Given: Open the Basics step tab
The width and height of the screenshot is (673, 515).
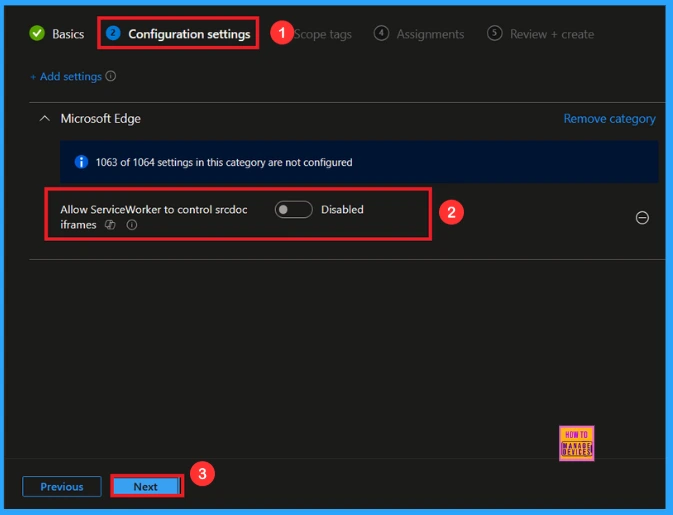Looking at the screenshot, I should [57, 34].
